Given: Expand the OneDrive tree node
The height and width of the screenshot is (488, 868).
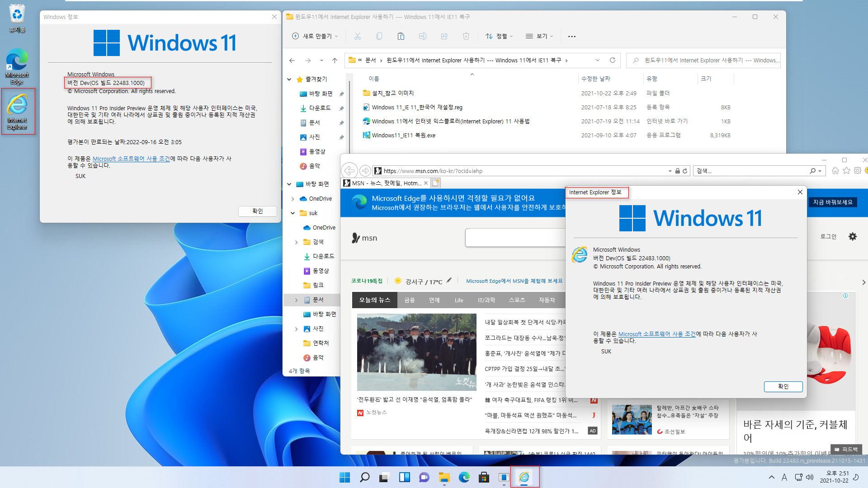Looking at the screenshot, I should [292, 199].
